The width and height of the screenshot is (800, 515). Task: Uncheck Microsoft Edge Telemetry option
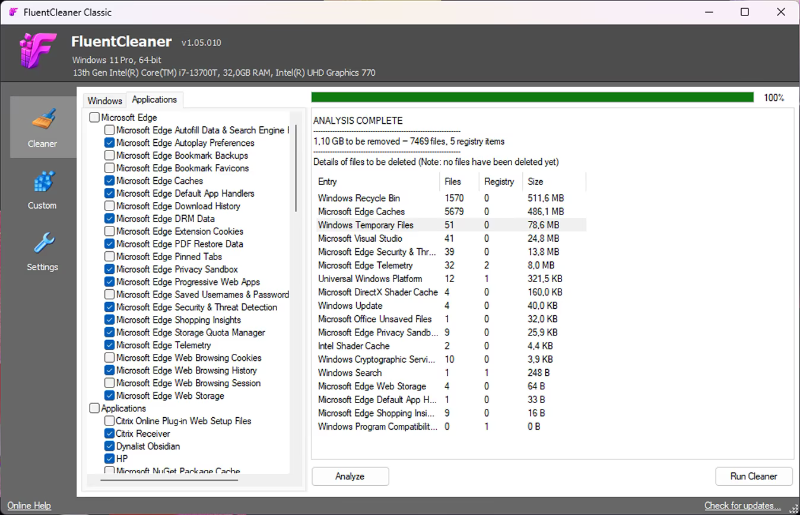click(109, 345)
